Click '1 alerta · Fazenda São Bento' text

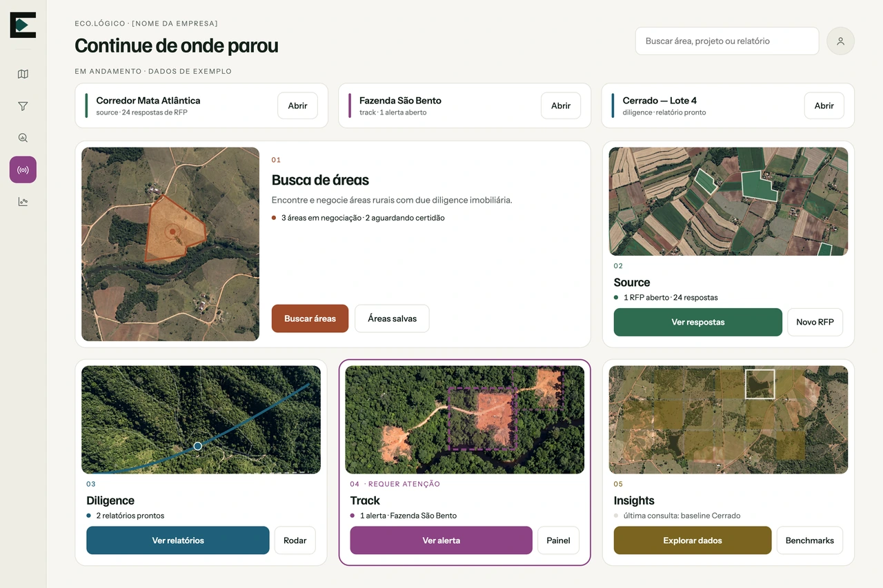pyautogui.click(x=408, y=516)
